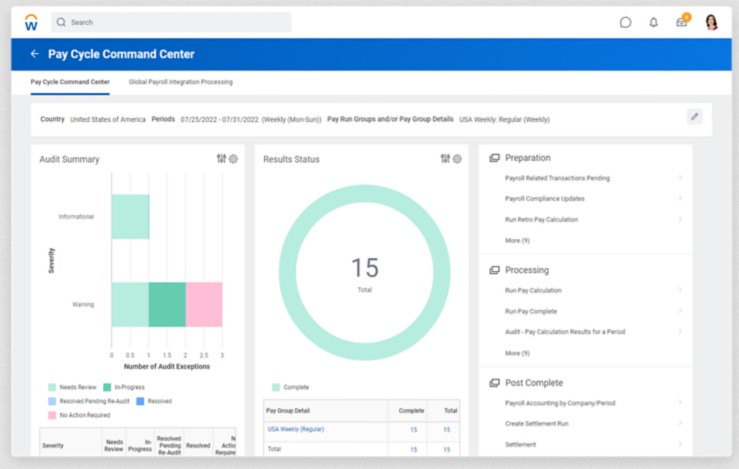
Task: Click United States of America country value
Action: click(107, 120)
